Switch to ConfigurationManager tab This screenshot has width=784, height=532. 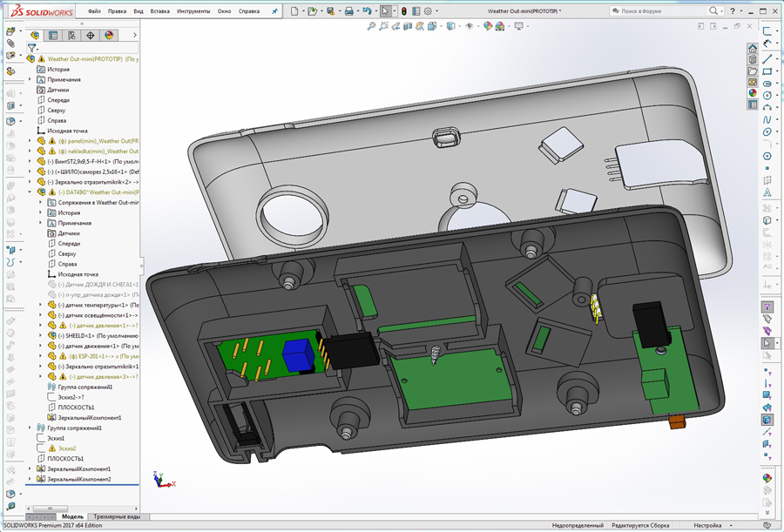pyautogui.click(x=71, y=35)
